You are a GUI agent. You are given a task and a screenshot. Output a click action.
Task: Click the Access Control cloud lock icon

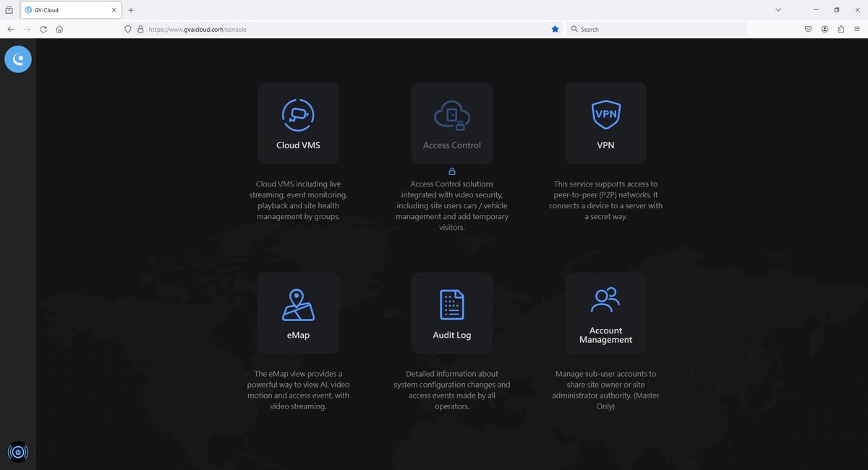(452, 116)
